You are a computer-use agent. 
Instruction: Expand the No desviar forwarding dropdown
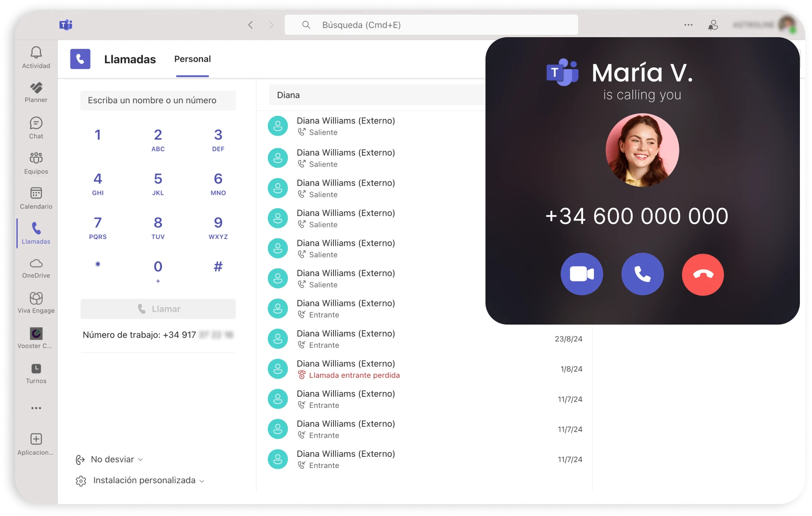point(116,459)
